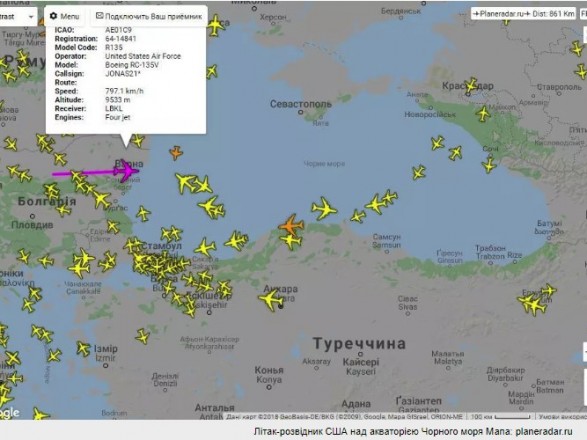Select the yellow plane over Krasnodar
587x440 pixels.
pos(471,86)
